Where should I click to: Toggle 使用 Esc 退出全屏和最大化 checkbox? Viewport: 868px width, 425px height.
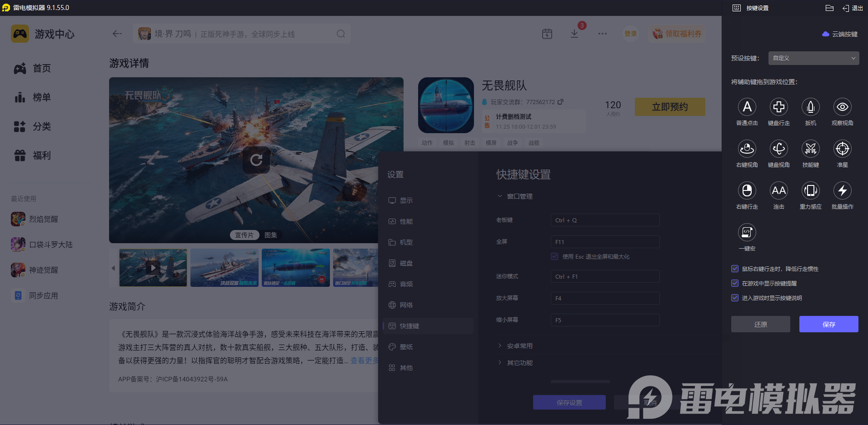pyautogui.click(x=554, y=256)
